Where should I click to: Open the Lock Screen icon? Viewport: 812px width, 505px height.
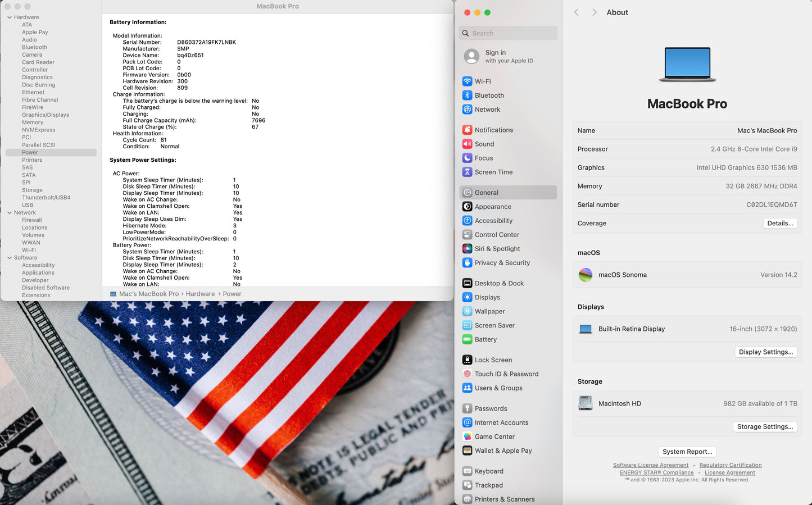click(x=467, y=360)
